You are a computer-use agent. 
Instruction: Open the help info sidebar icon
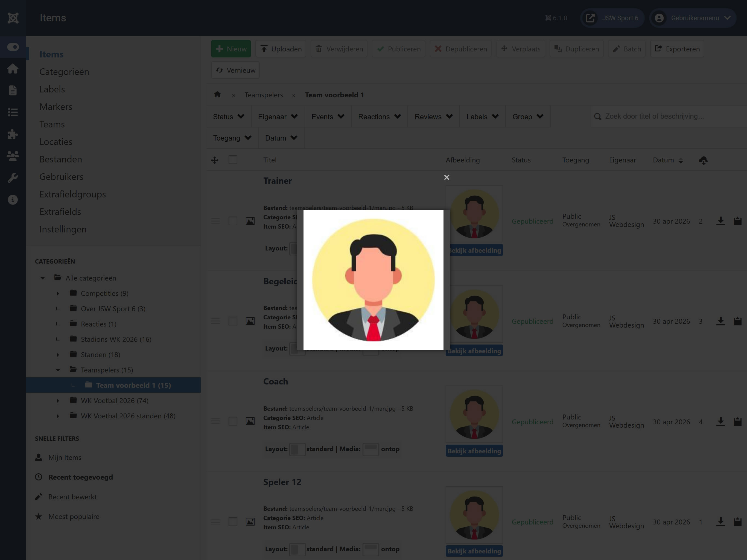click(x=13, y=200)
